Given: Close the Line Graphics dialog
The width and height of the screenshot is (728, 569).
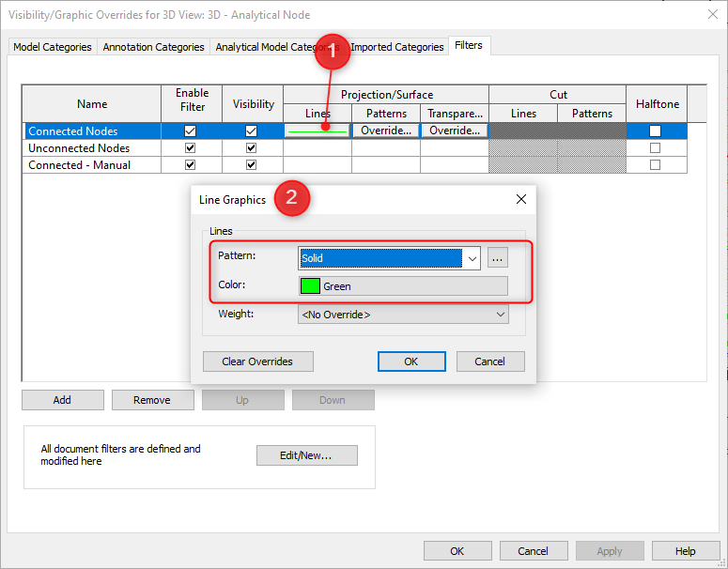Looking at the screenshot, I should tap(521, 199).
